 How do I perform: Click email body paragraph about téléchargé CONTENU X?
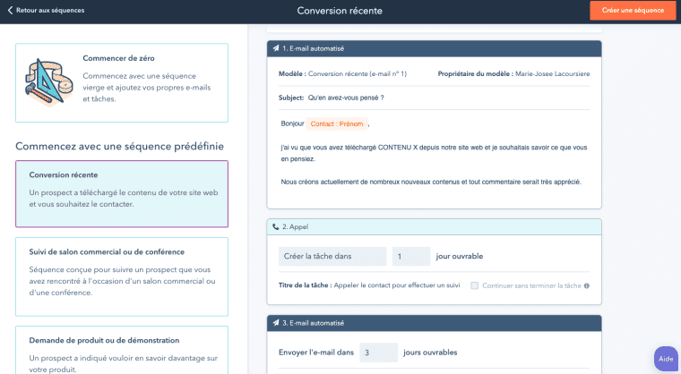pyautogui.click(x=434, y=153)
